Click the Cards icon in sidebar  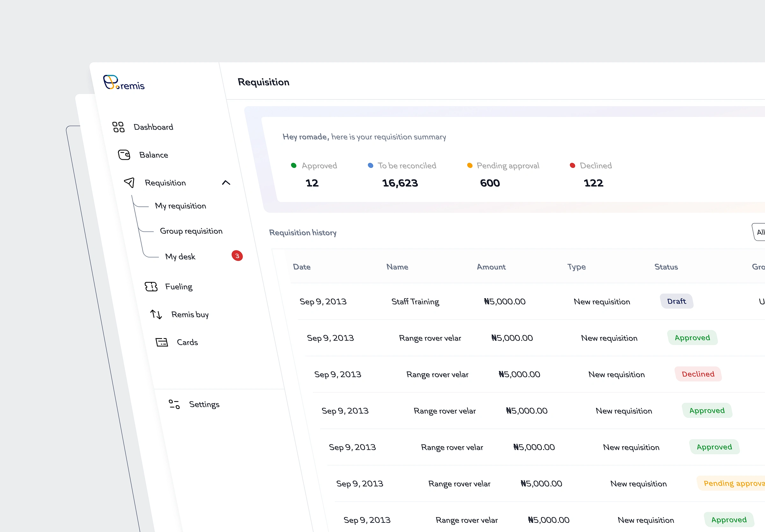pos(162,342)
